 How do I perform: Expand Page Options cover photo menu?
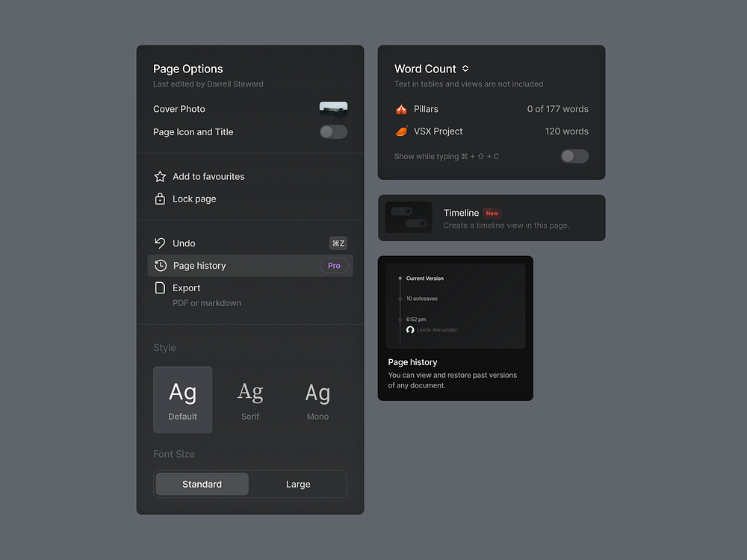point(332,109)
